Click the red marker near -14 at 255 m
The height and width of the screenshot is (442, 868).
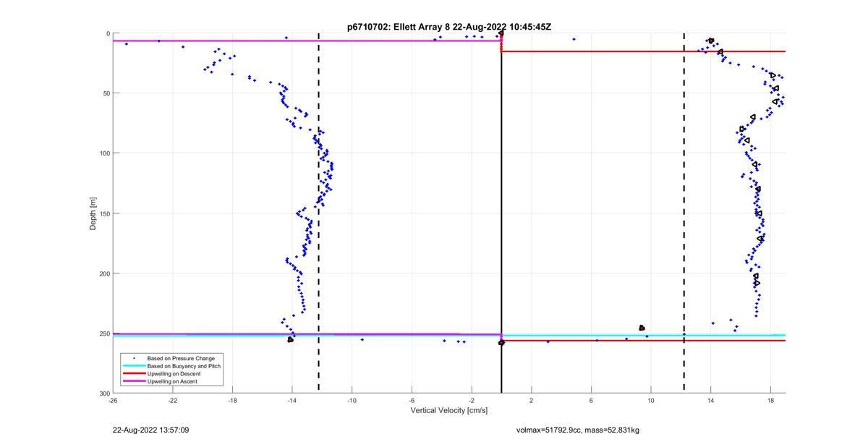point(290,339)
